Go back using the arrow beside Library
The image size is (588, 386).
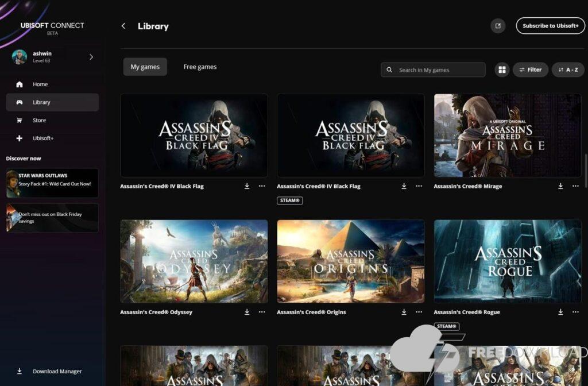tap(123, 26)
